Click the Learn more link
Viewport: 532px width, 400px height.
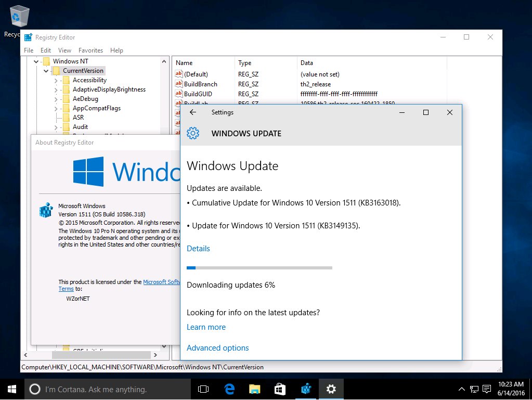tap(206, 327)
